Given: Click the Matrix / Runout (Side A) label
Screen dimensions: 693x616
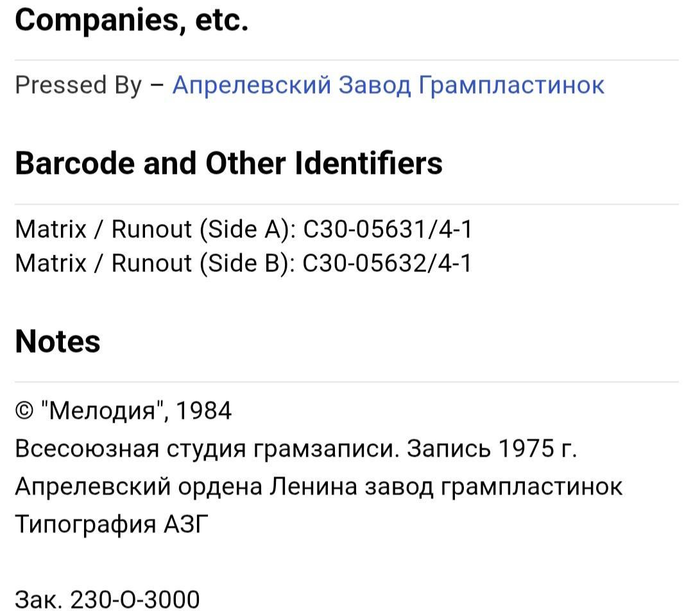Looking at the screenshot, I should click(154, 229).
